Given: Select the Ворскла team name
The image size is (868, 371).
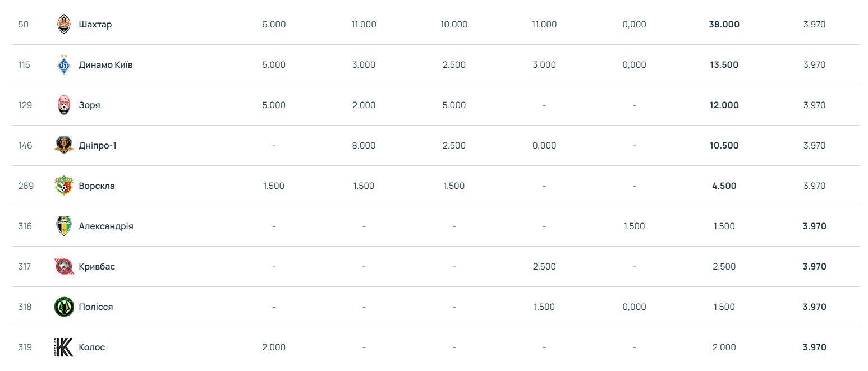Looking at the screenshot, I should pos(97,186).
